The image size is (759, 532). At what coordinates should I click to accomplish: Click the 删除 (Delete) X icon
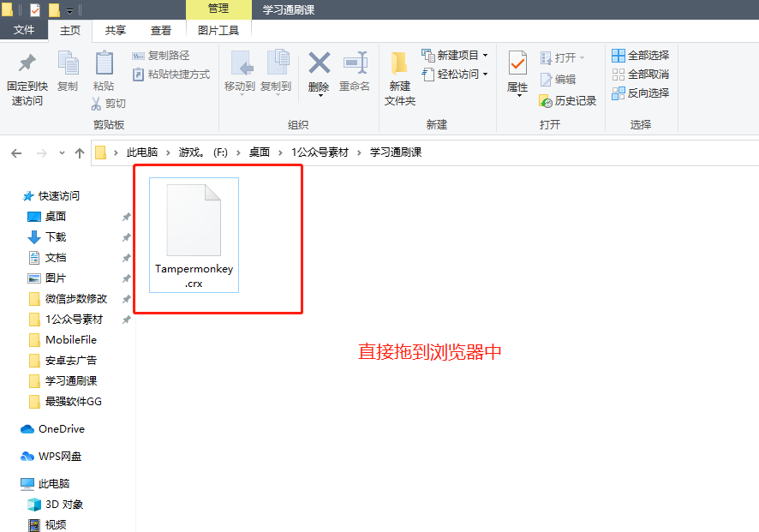point(319,63)
